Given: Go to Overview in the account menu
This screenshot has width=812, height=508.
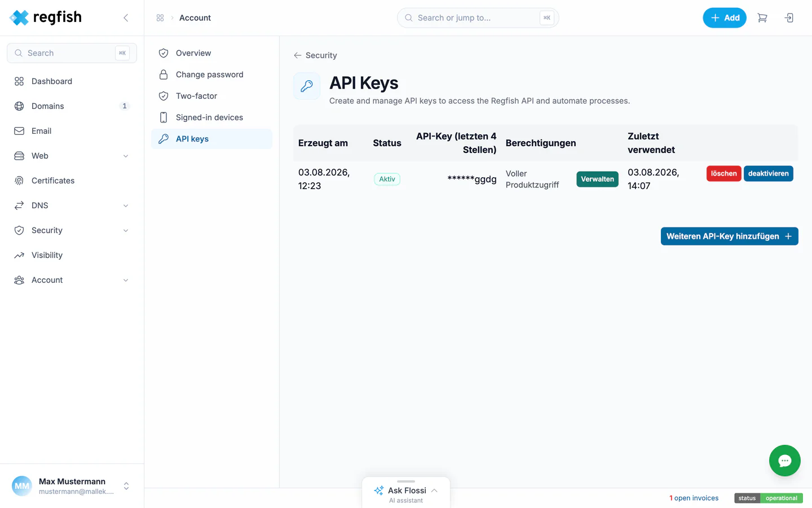Looking at the screenshot, I should 211,53.
